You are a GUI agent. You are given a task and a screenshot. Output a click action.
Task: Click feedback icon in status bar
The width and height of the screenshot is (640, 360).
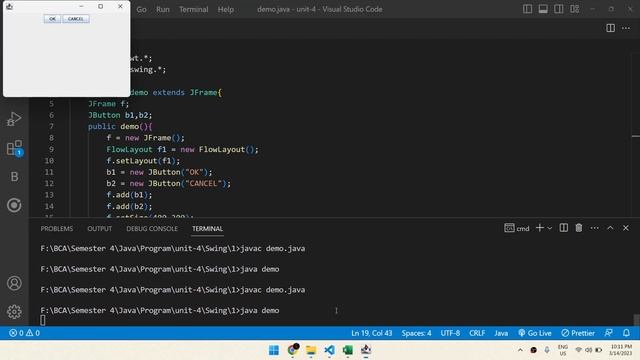608,333
